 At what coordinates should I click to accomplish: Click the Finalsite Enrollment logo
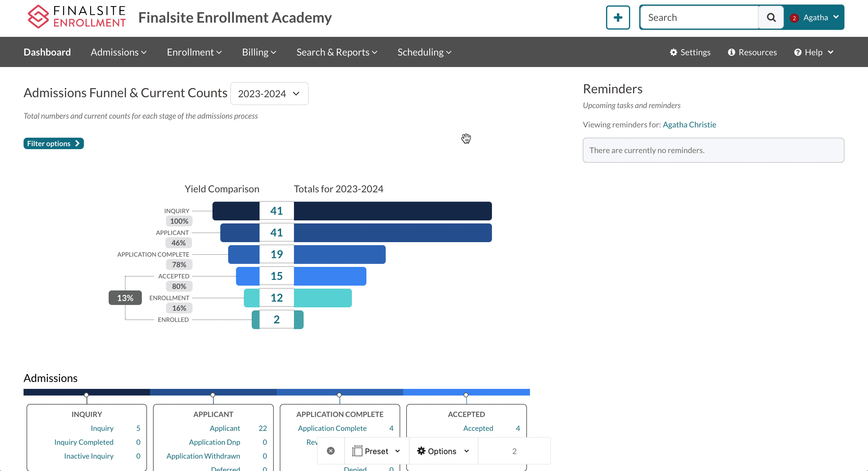click(x=76, y=17)
